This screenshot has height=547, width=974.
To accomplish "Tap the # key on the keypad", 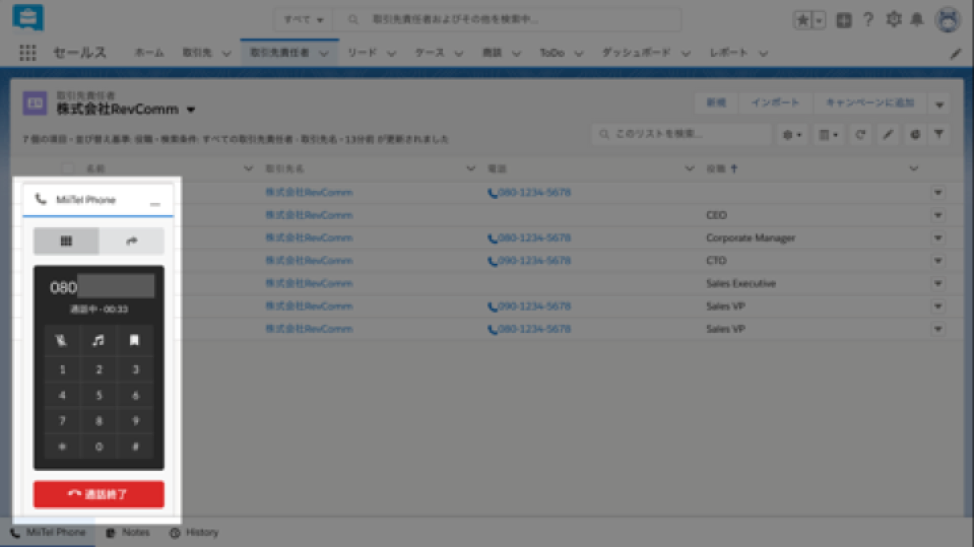I will click(135, 446).
